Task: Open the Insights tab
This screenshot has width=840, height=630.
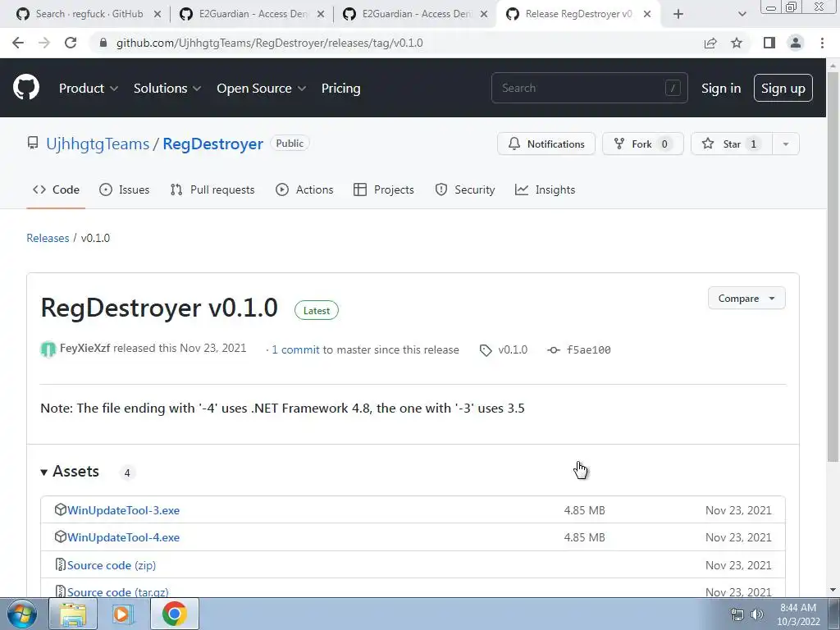Action: point(545,189)
